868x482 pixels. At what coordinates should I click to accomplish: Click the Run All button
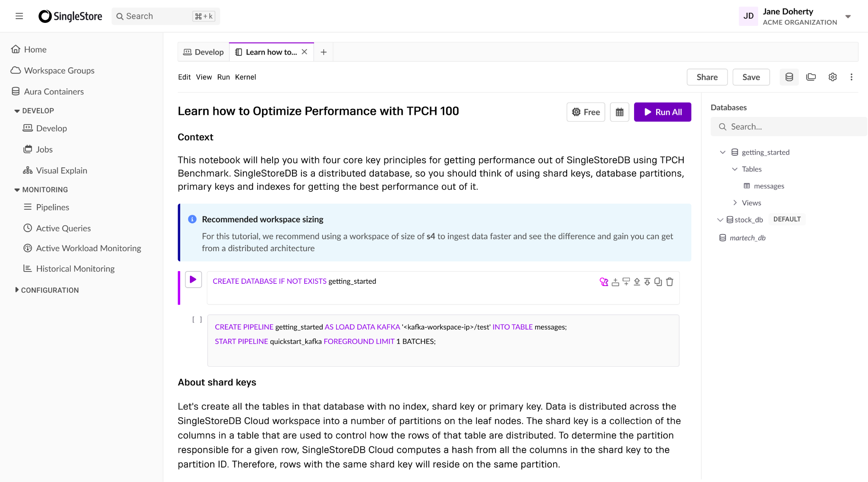pyautogui.click(x=662, y=112)
